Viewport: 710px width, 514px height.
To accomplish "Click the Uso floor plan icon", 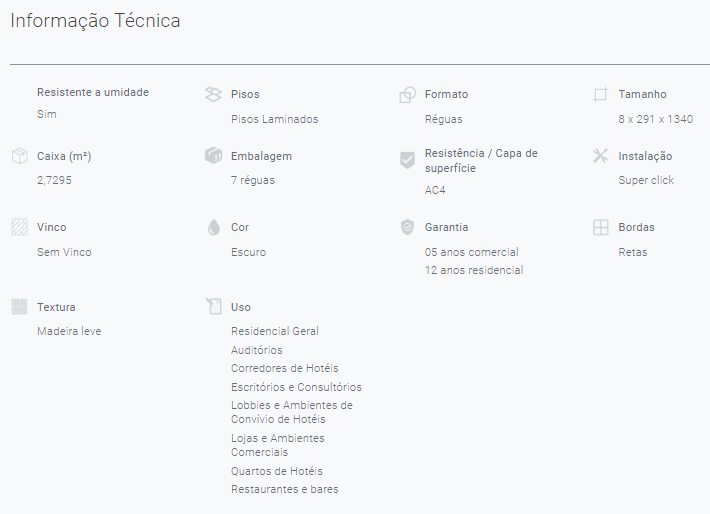I will point(214,306).
